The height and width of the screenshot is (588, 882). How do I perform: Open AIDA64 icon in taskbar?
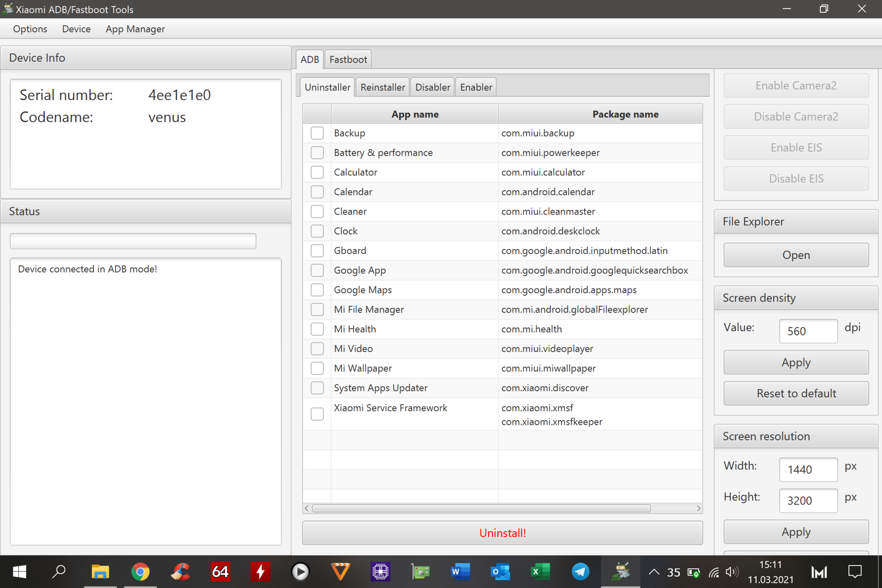point(220,572)
